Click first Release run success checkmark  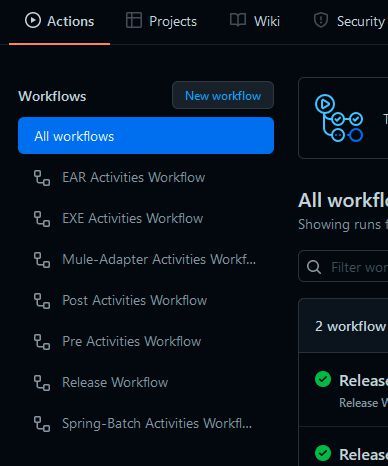point(323,380)
